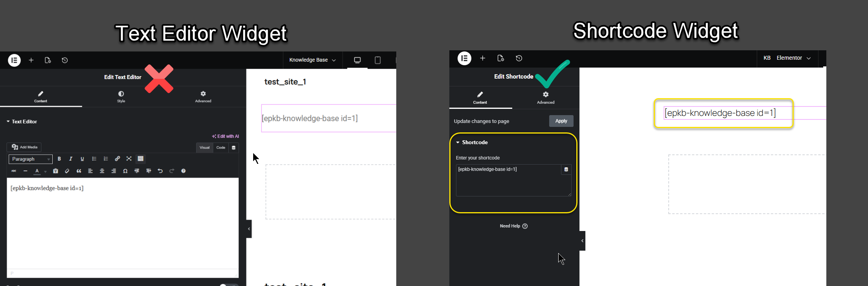Click the blockquote icon in the editor toolbar

click(x=79, y=171)
